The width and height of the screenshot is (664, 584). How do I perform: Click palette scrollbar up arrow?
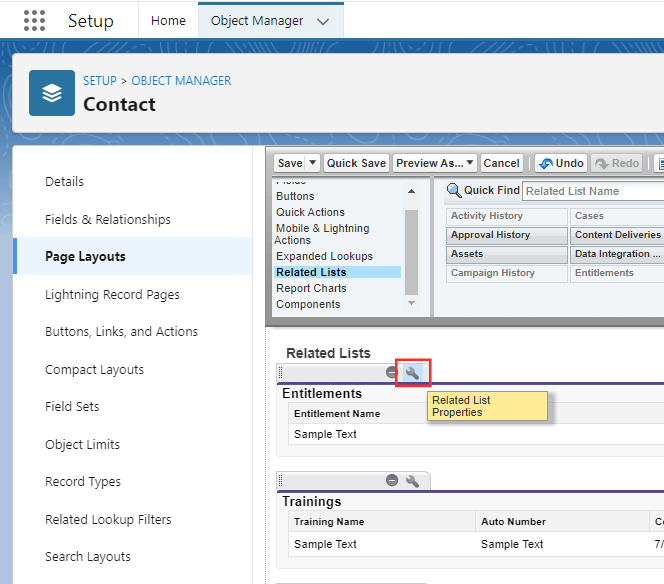(x=411, y=191)
